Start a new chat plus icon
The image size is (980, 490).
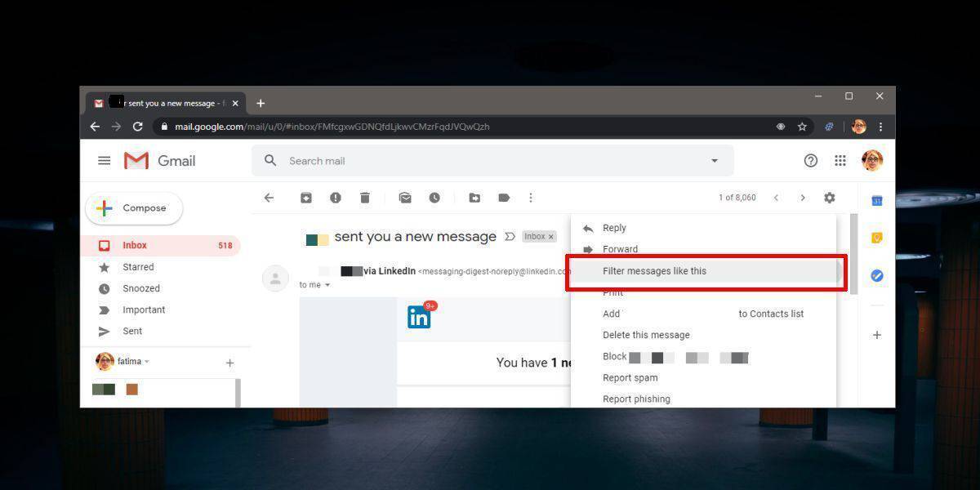(229, 363)
